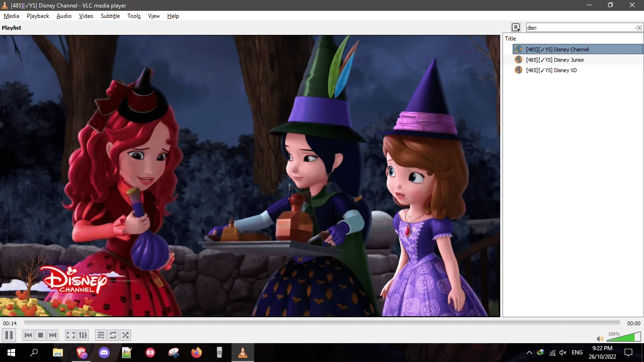This screenshot has width=644, height=362.
Task: Clear the playlist search text
Action: [x=638, y=28]
